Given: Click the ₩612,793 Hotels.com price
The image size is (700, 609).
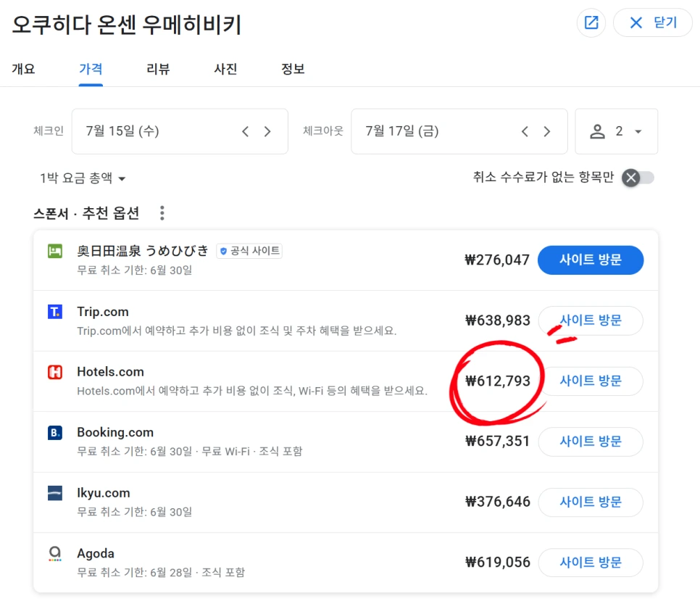Looking at the screenshot, I should 497,381.
